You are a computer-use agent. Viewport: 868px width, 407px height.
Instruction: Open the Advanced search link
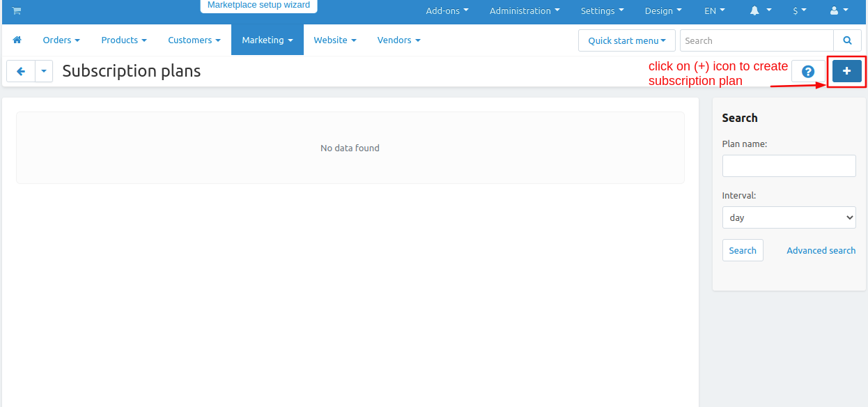[821, 250]
